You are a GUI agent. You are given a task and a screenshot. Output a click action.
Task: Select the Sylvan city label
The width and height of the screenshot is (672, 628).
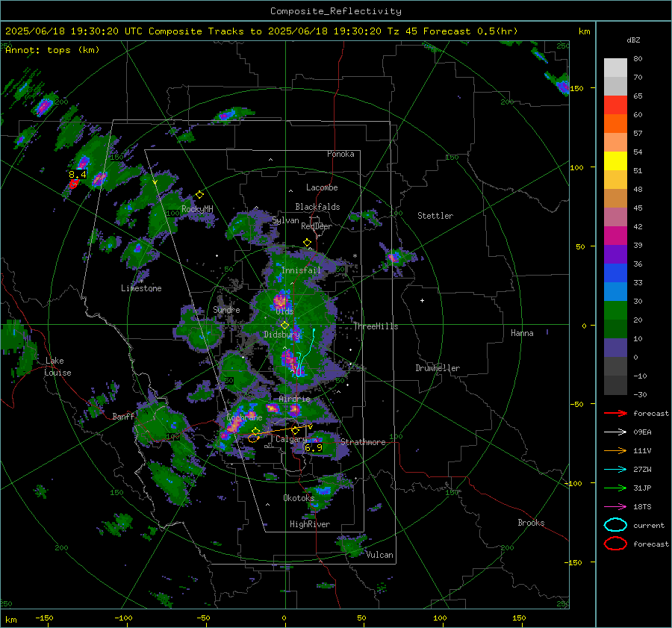click(285, 220)
